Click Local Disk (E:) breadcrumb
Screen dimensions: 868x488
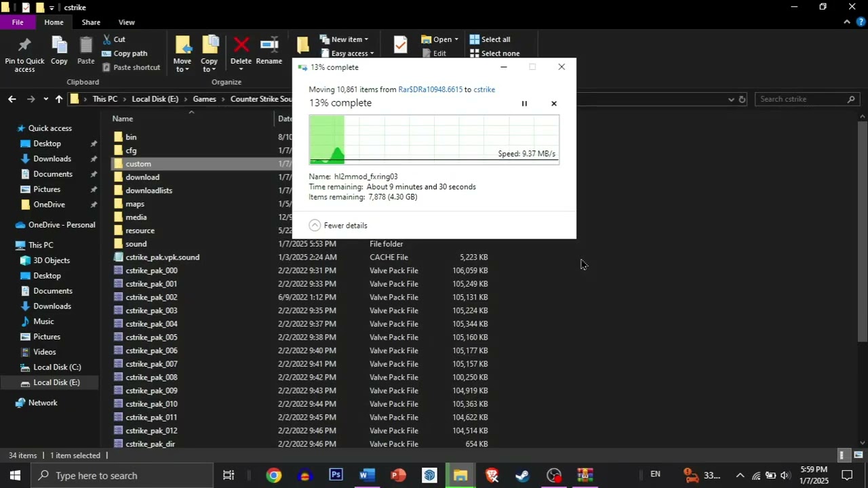155,99
